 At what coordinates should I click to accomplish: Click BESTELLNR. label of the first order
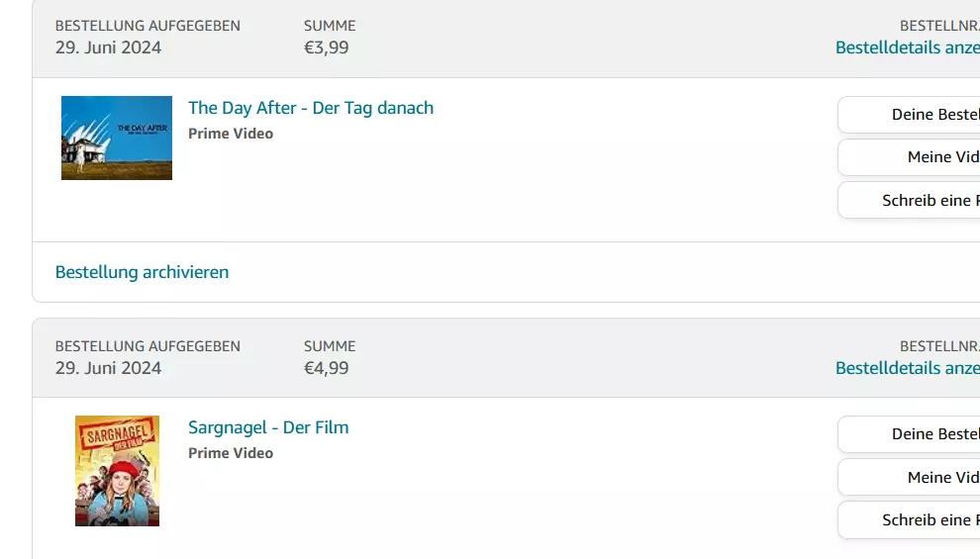[939, 26]
